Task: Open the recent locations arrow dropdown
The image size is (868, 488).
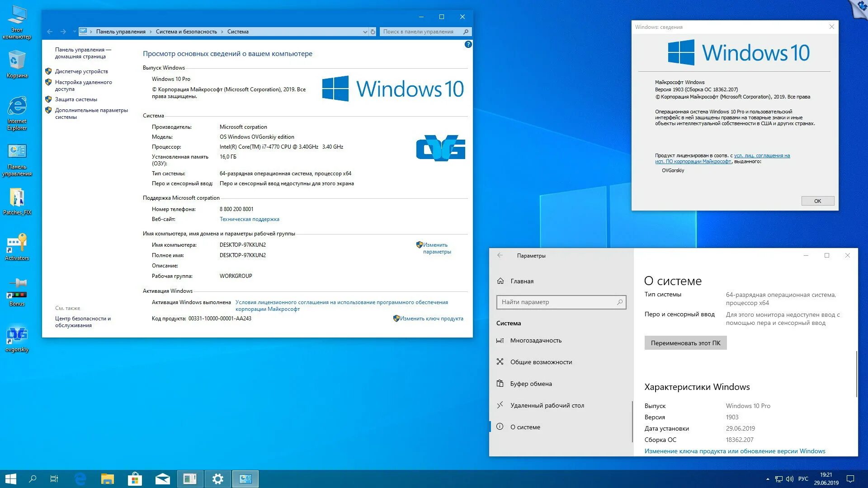Action: coord(75,32)
